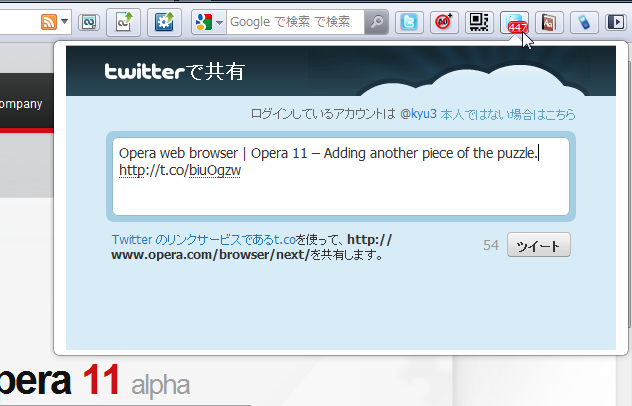Open the QR code extension
This screenshot has width=632, height=406.
[479, 22]
